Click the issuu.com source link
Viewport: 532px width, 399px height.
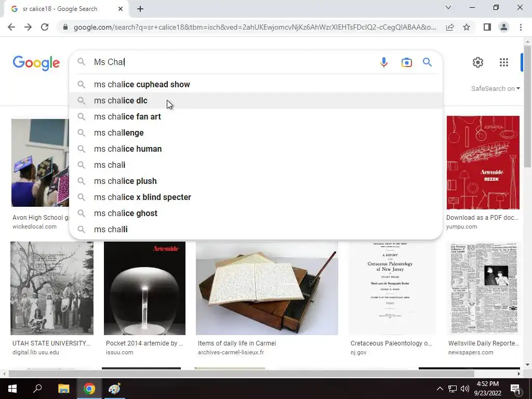[x=119, y=353]
